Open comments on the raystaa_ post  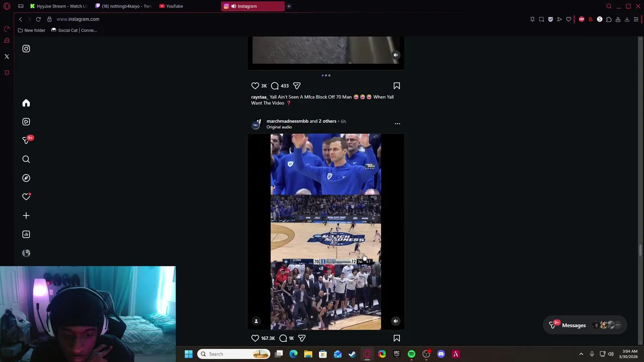click(x=275, y=86)
